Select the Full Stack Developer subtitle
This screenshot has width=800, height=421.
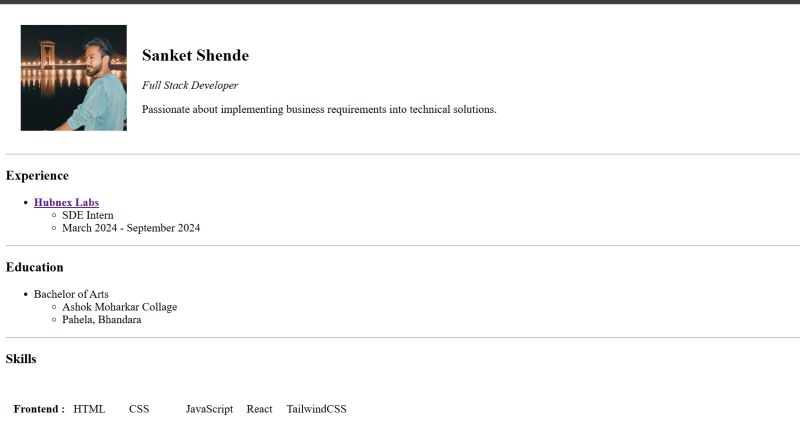pyautogui.click(x=190, y=86)
